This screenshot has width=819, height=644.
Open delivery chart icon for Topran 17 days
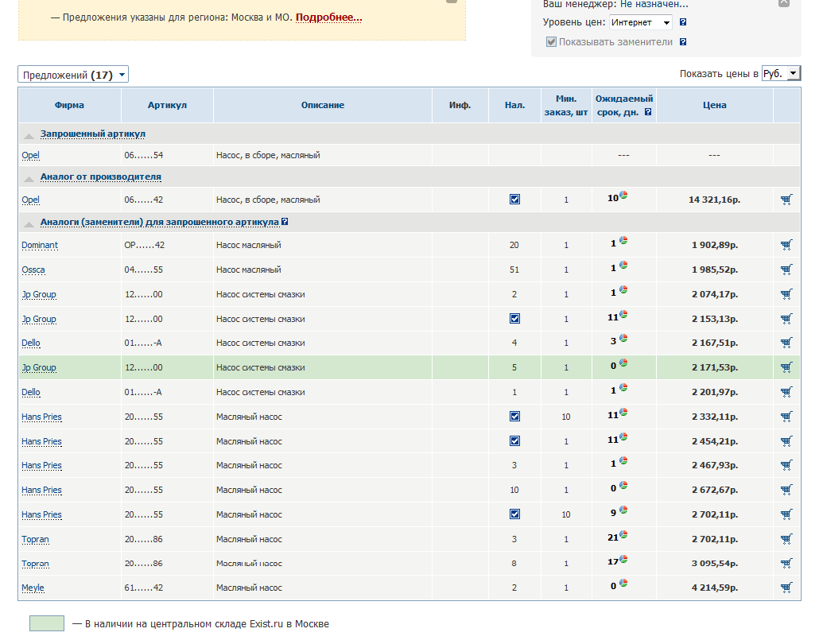[623, 560]
